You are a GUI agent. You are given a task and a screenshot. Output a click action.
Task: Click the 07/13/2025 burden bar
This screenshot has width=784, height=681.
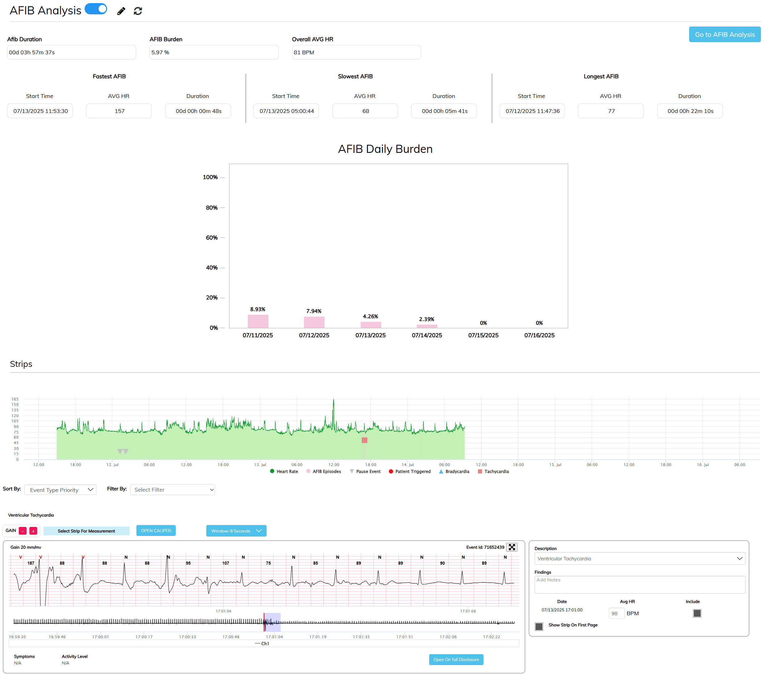pos(371,324)
